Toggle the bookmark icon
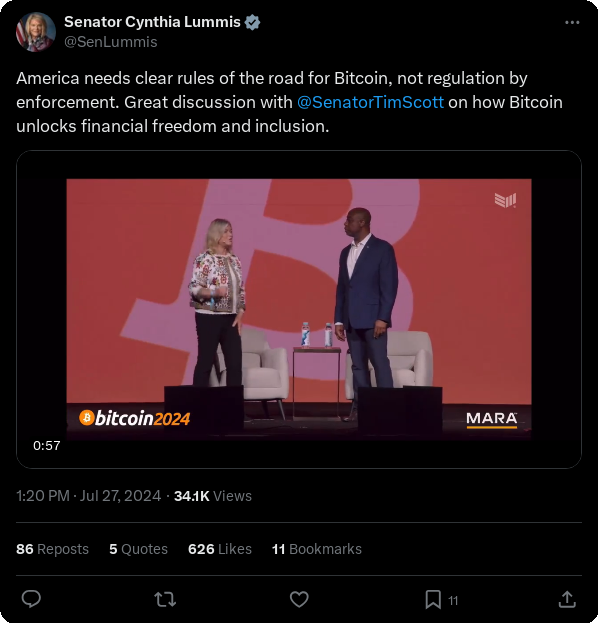Image resolution: width=598 pixels, height=623 pixels. 433,599
